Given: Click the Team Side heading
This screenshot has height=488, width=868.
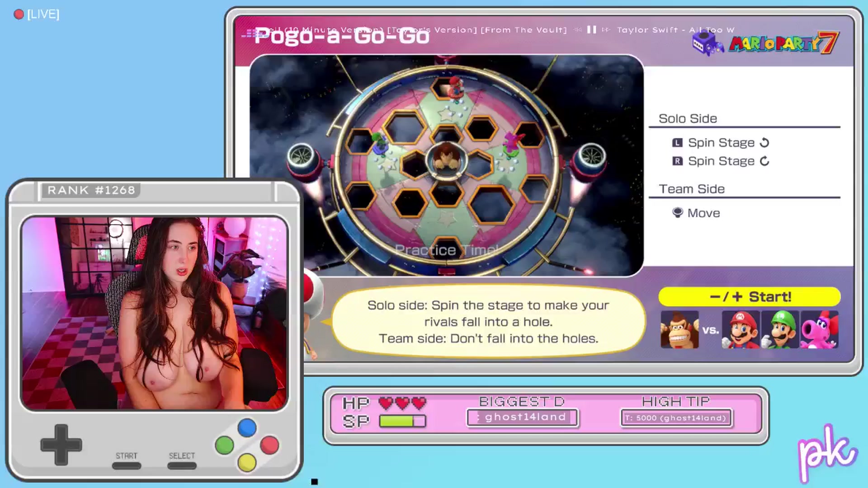Looking at the screenshot, I should pyautogui.click(x=692, y=189).
